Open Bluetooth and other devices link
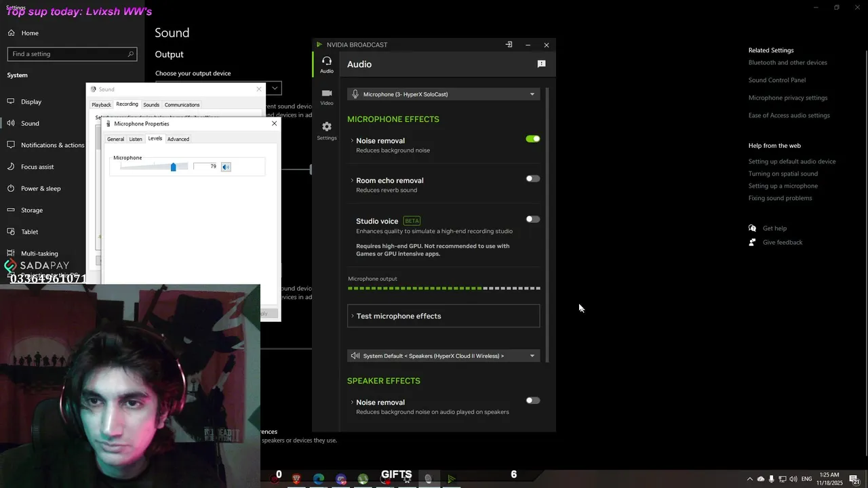 [x=787, y=62]
